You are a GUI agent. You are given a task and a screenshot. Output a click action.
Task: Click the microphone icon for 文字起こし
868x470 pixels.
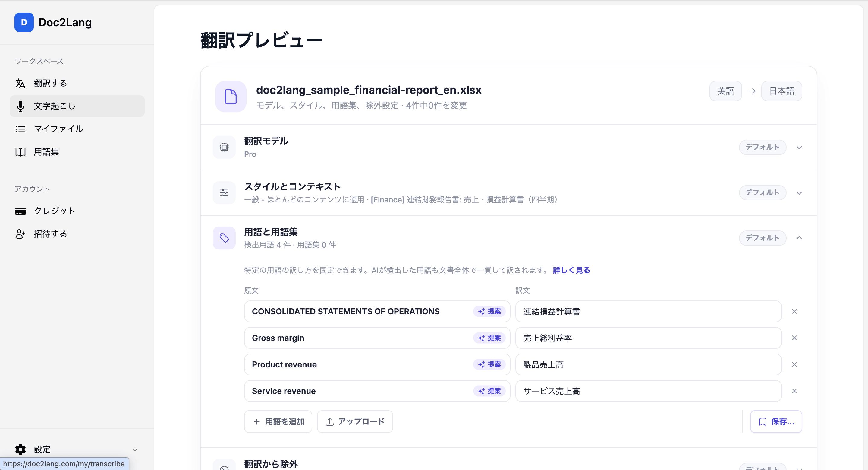tap(20, 106)
